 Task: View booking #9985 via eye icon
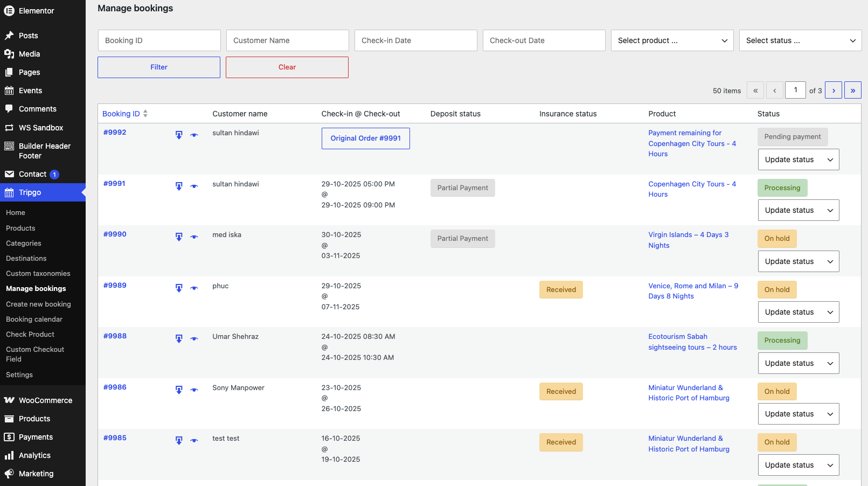194,441
